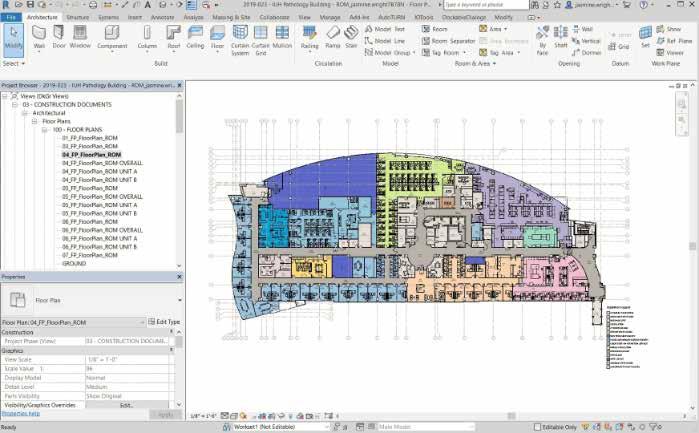This screenshot has height=433, width=699.
Task: Click the Set work plane tool
Action: coord(645,37)
